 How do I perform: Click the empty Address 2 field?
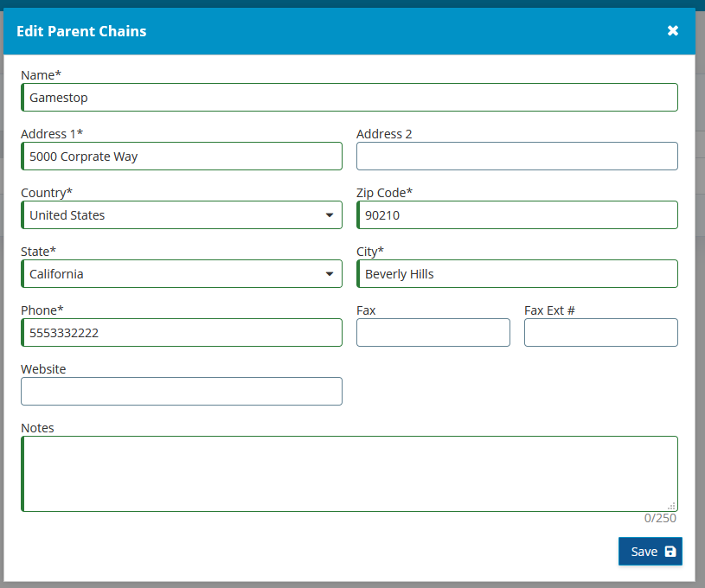517,156
